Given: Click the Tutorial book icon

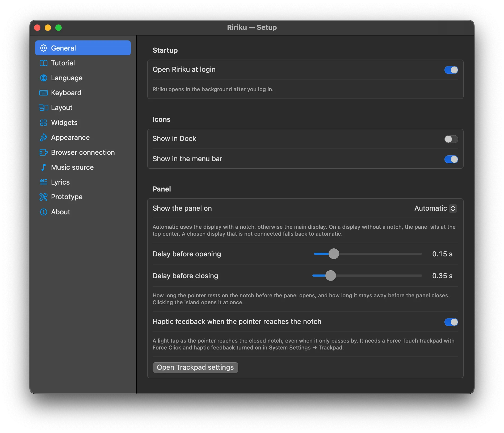Looking at the screenshot, I should (x=43, y=63).
